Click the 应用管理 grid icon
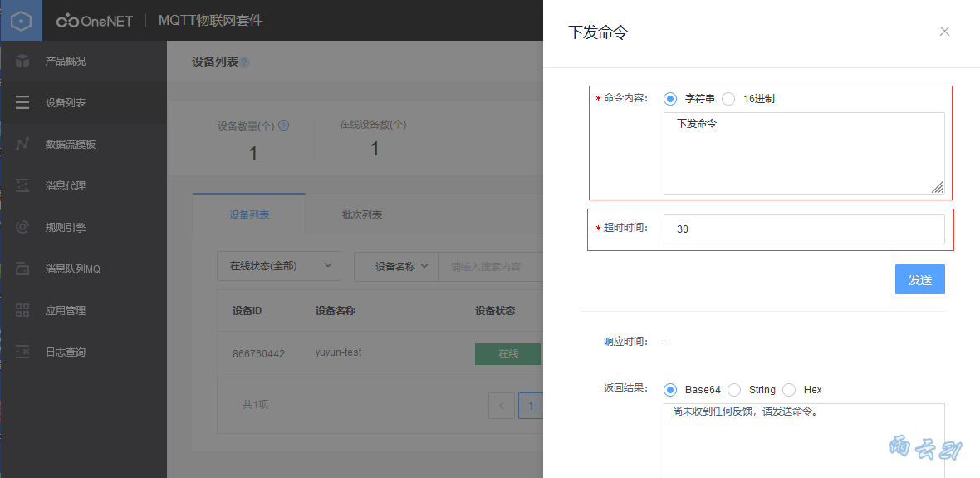Viewport: 980px width, 478px height. pyautogui.click(x=22, y=310)
